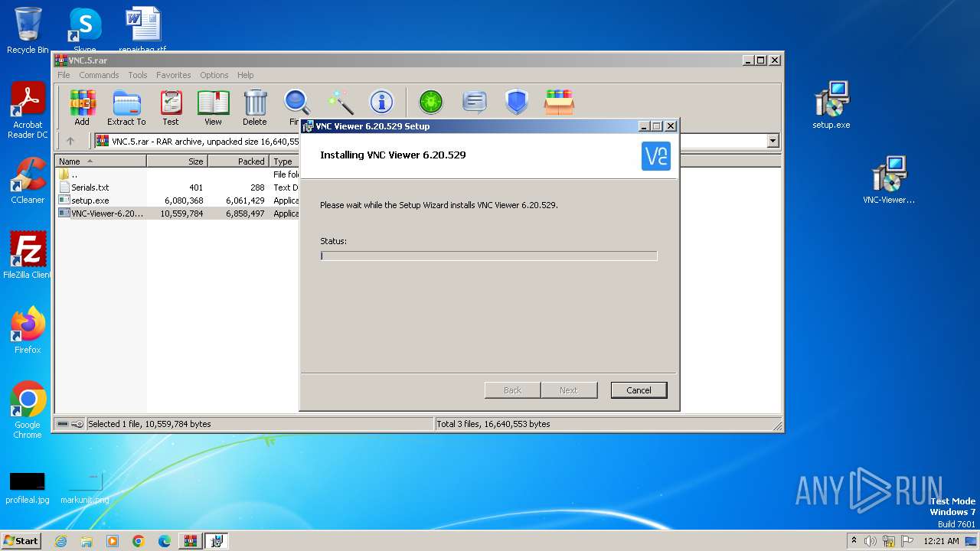980x551 pixels.
Task: Select the VNC-Viewer-6.20 file row
Action: (178, 214)
